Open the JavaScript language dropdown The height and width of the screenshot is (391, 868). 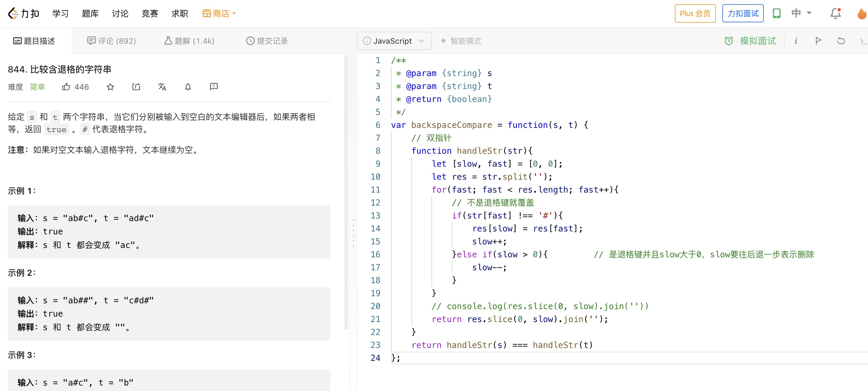(x=394, y=41)
